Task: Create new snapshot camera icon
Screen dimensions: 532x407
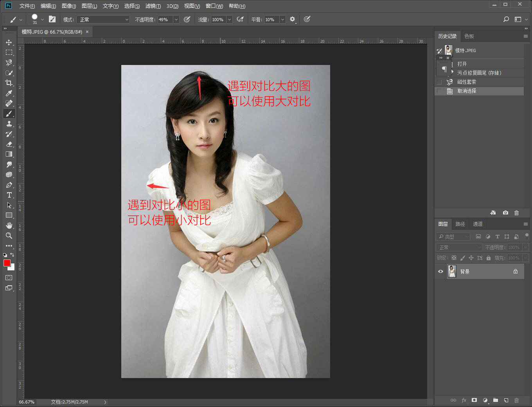Action: (505, 213)
